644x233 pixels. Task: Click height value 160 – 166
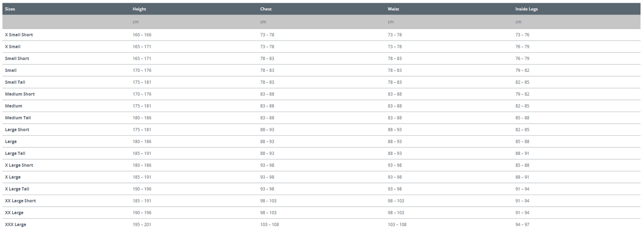[142, 35]
